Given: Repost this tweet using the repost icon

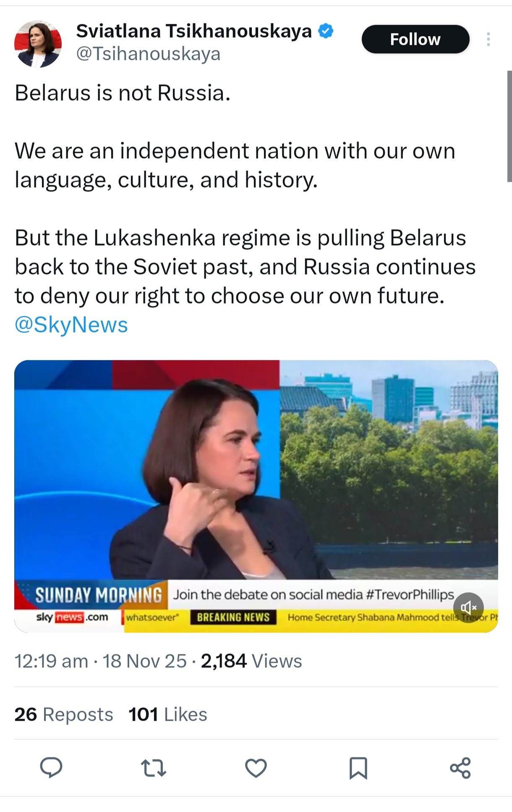Looking at the screenshot, I should click(154, 767).
